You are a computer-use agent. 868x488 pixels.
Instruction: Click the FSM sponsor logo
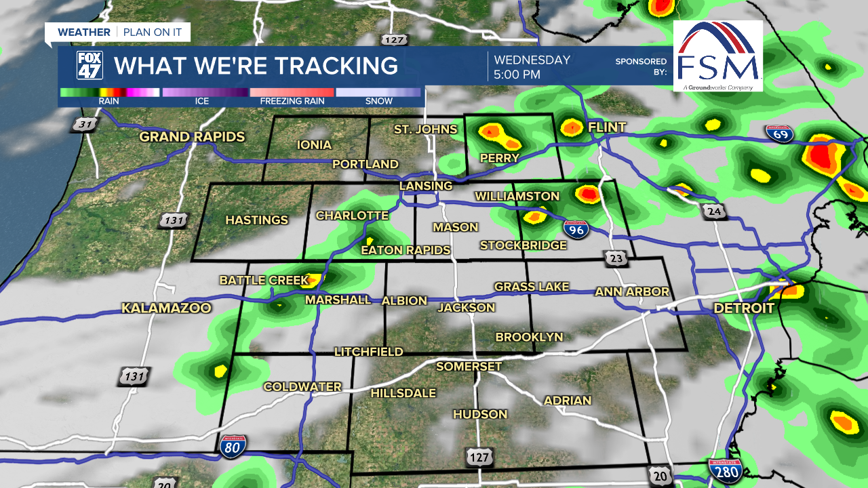click(717, 56)
